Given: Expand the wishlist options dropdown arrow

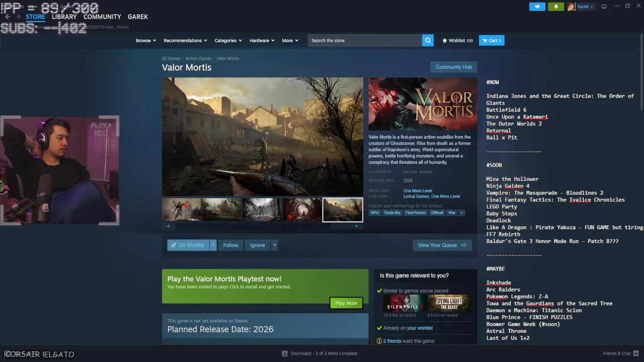Looking at the screenshot, I should point(213,245).
